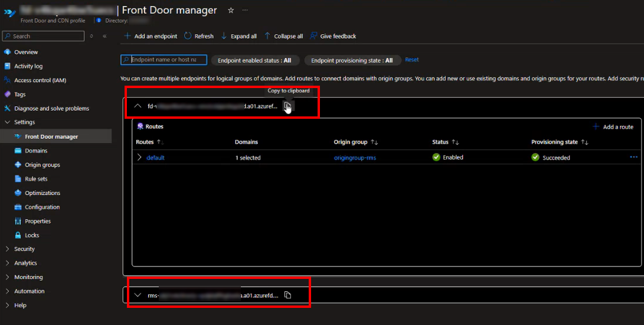Collapse the Settings section

click(x=7, y=122)
